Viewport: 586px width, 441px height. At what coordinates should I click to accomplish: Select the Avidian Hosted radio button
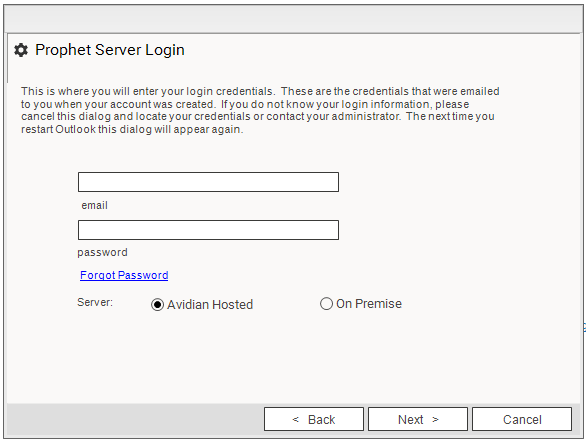pyautogui.click(x=157, y=305)
